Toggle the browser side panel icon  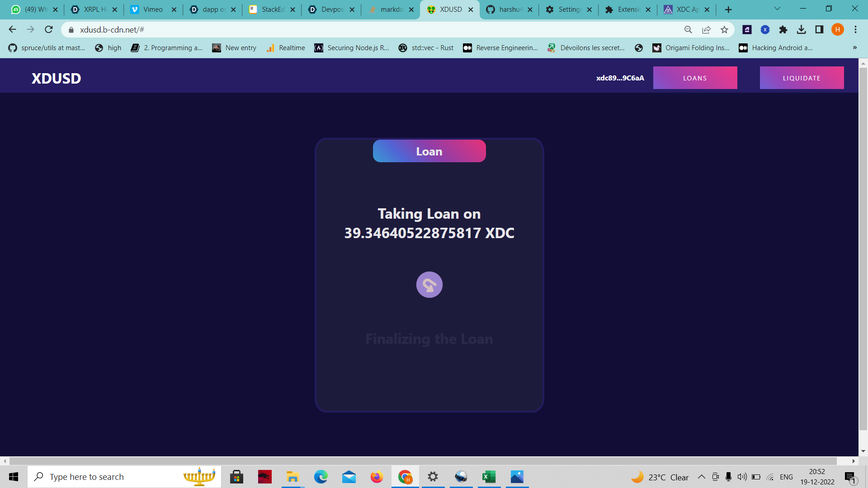pyautogui.click(x=819, y=29)
